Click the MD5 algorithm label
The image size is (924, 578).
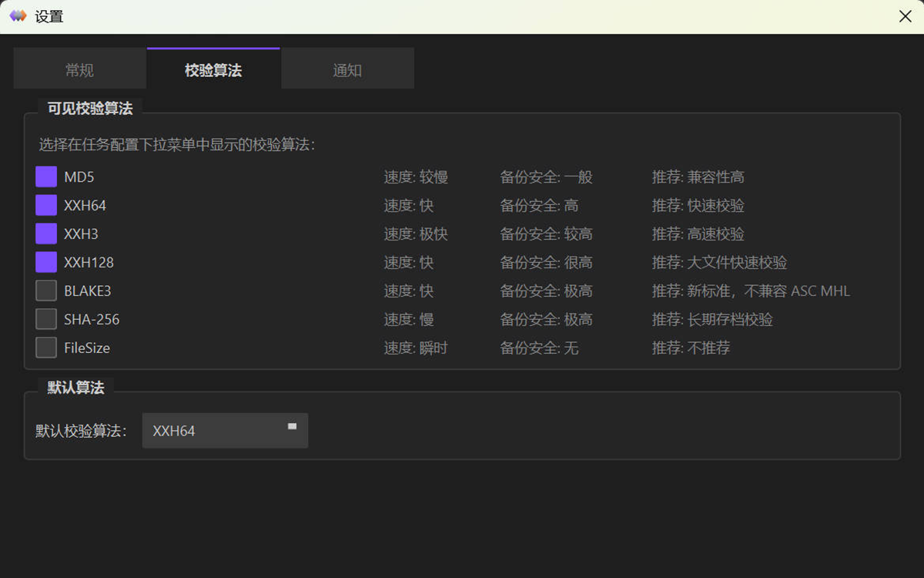click(x=79, y=177)
